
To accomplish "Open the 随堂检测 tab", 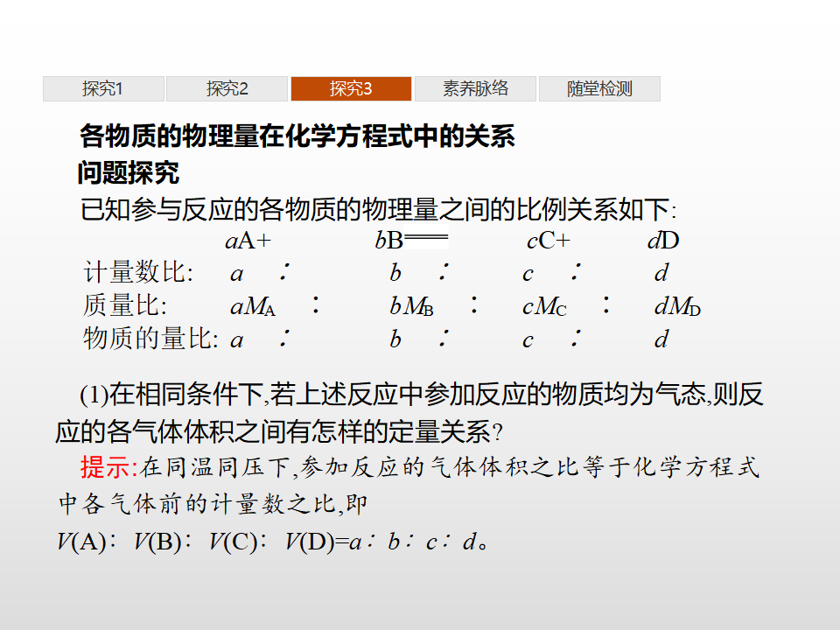I will pos(599,88).
